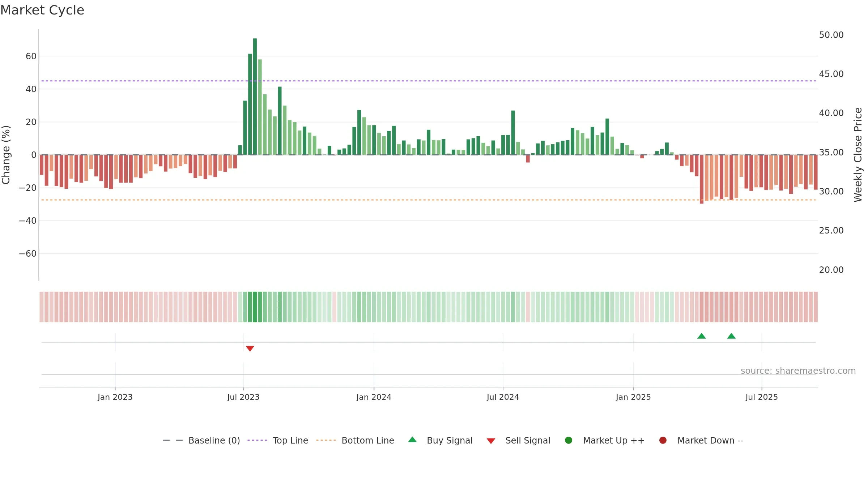
Task: Click the 0 baseline tick label
Action: [34, 155]
